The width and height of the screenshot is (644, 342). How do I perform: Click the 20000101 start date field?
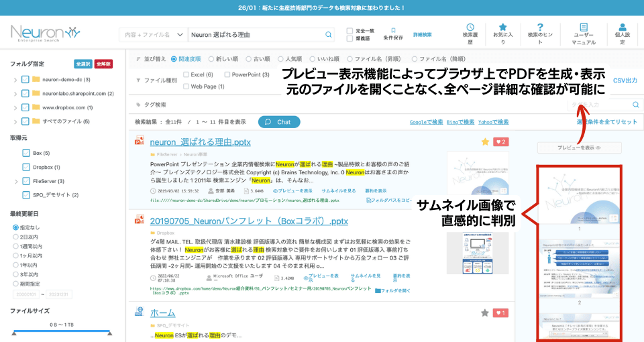[x=26, y=294]
